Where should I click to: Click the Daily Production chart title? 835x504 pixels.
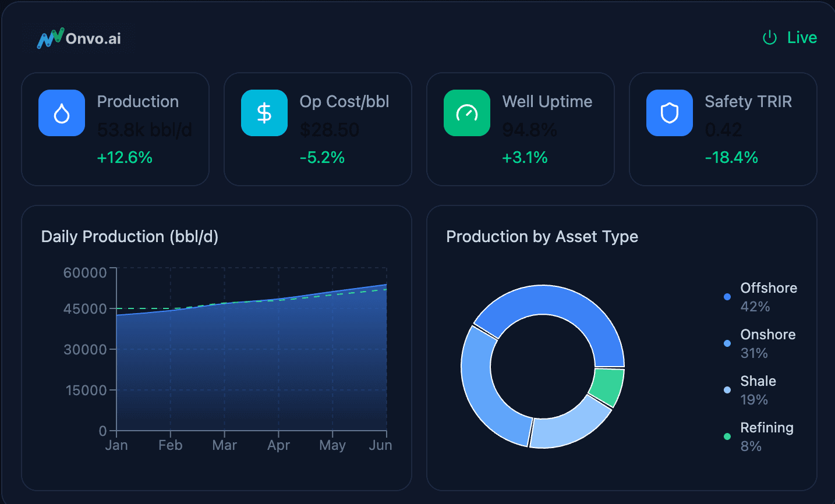(x=130, y=237)
